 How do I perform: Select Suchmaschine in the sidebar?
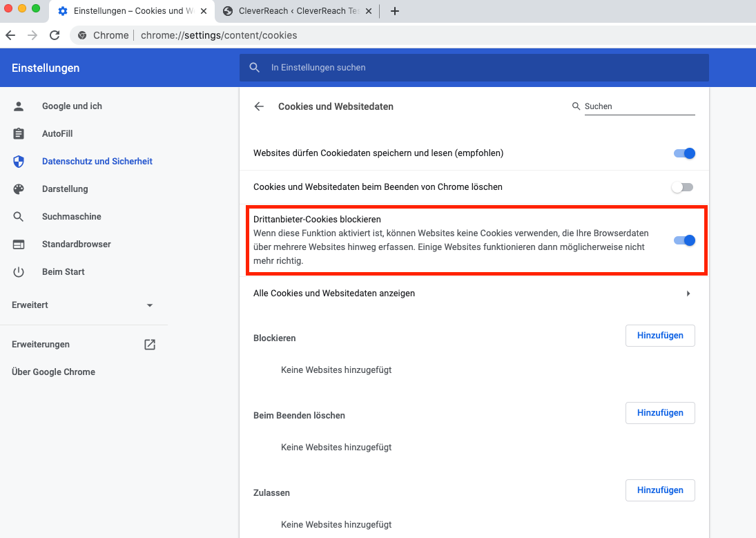click(x=71, y=217)
